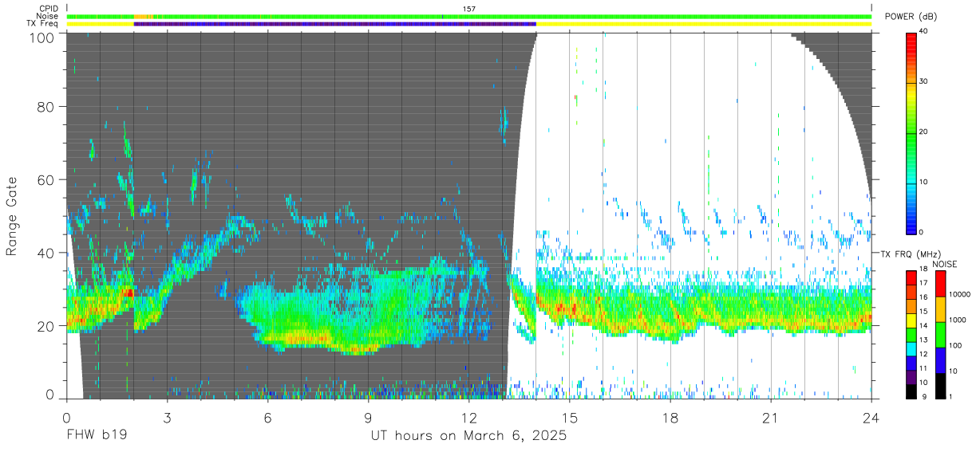Screen dimensions: 980x452
Task: Click the UT hours on March 6, 2025 title
Action: point(468,436)
